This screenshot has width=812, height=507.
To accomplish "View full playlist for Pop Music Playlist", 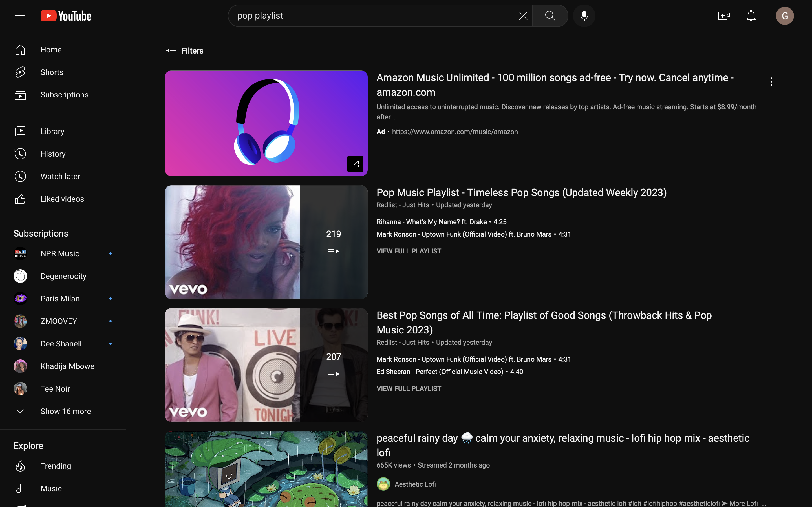I will tap(409, 251).
